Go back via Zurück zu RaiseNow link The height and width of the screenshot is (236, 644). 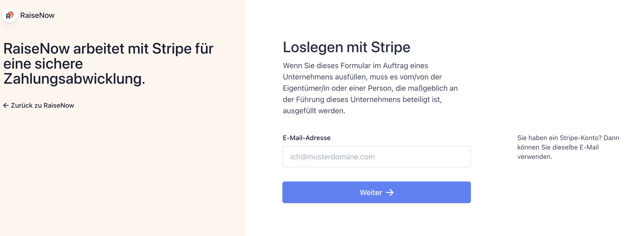(39, 106)
